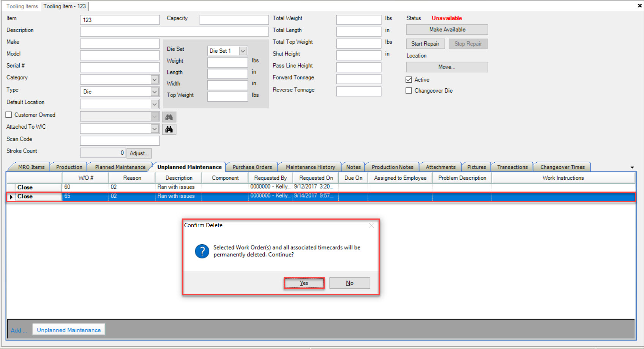Click the Reason column header
Screen dimensions: 644x349
pos(132,178)
